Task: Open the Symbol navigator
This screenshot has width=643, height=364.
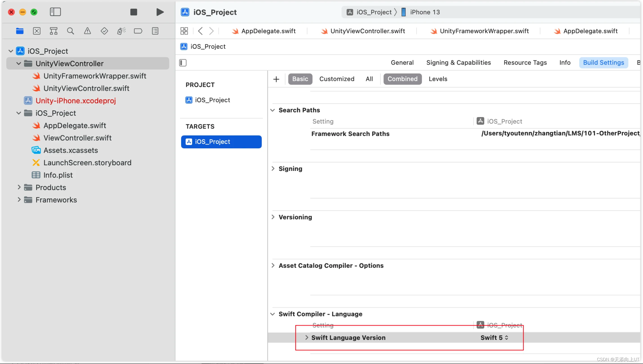Action: coord(54,31)
